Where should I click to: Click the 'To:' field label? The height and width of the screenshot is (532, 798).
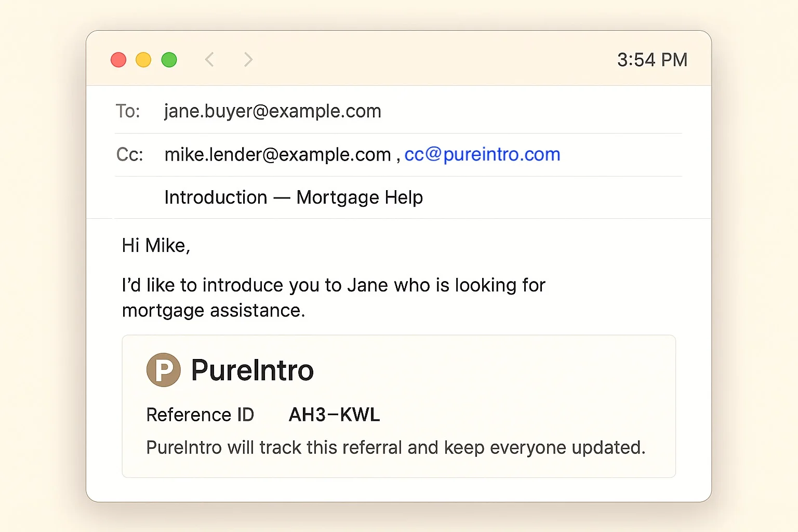128,111
